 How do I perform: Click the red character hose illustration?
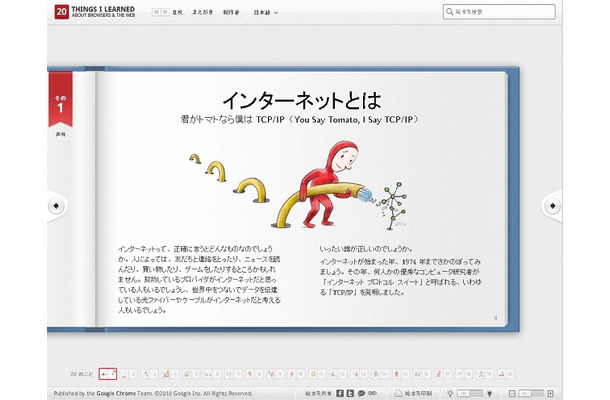(300, 186)
